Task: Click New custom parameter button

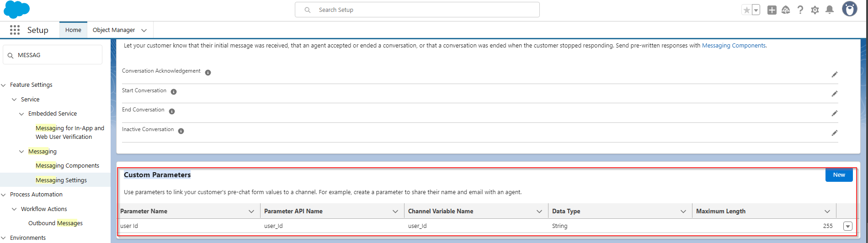Action: (839, 175)
